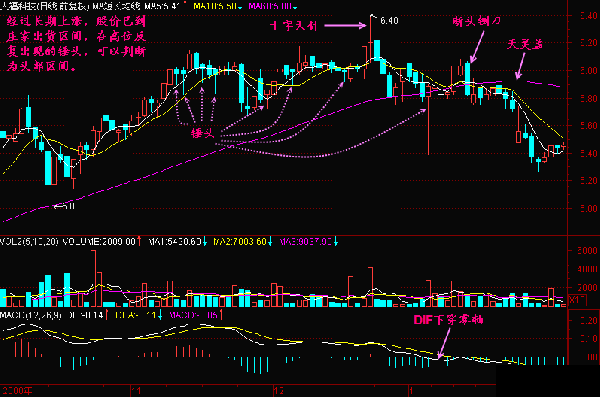Click the 5.40 tick on price axis
Image resolution: width=600 pixels, height=397 pixels.
point(589,154)
